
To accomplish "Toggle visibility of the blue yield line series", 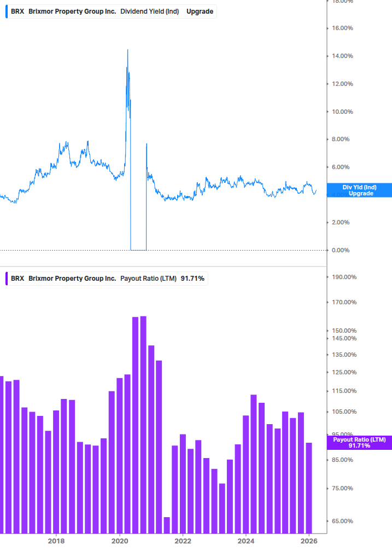I will (7, 11).
